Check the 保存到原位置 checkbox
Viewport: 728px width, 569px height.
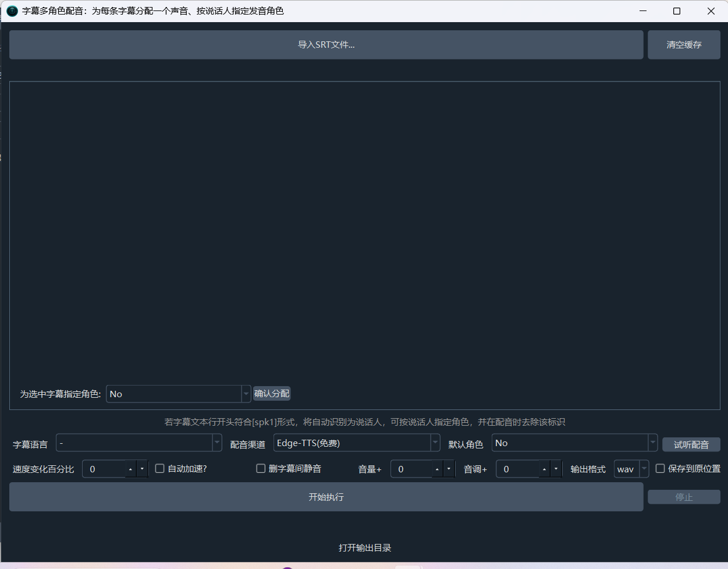pos(660,469)
